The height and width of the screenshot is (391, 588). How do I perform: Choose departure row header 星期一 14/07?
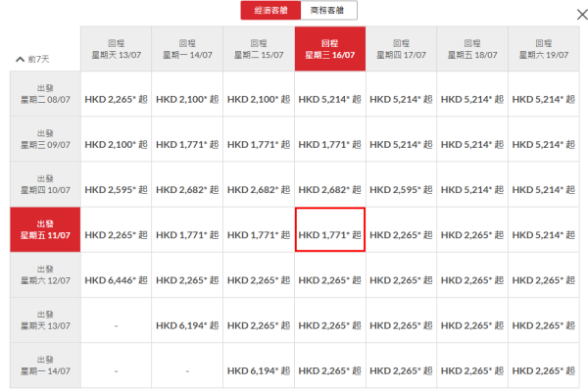pos(45,366)
